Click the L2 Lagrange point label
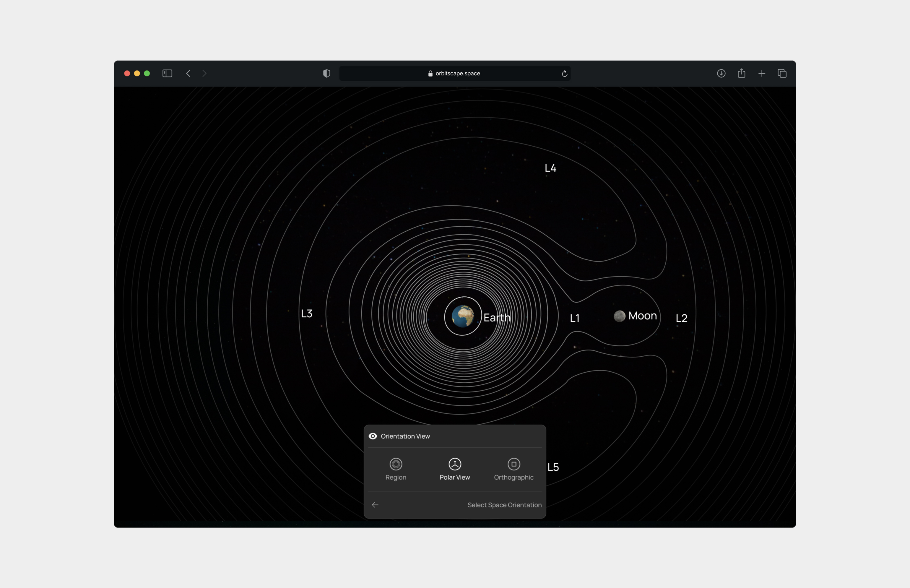 [682, 318]
